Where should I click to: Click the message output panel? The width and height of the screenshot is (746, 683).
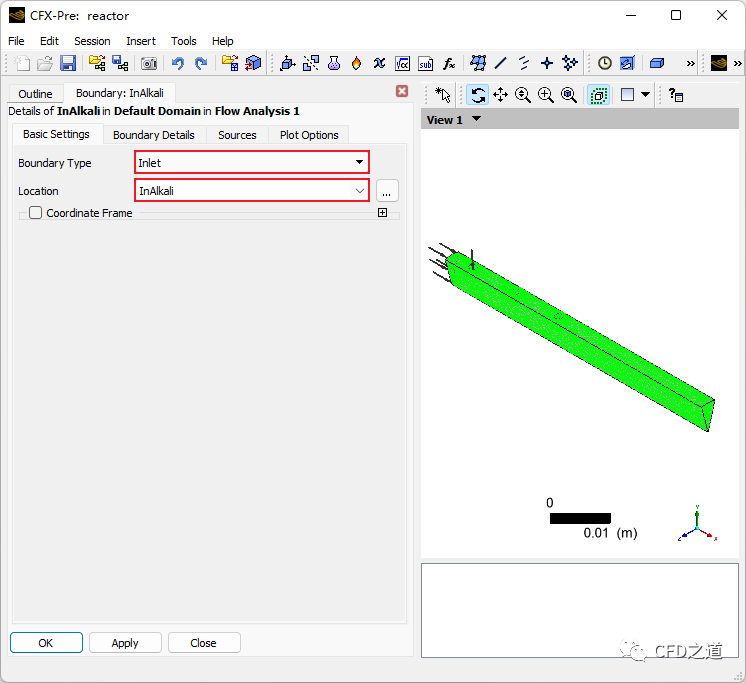(579, 610)
